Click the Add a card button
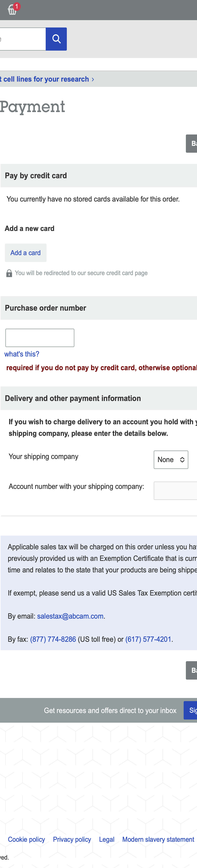This screenshot has height=868, width=197. click(x=26, y=253)
